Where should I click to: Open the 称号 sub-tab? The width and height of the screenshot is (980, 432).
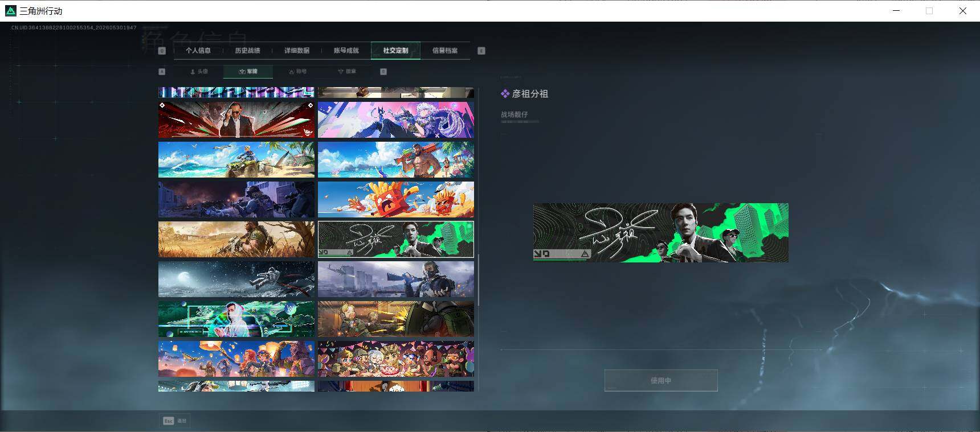point(297,72)
